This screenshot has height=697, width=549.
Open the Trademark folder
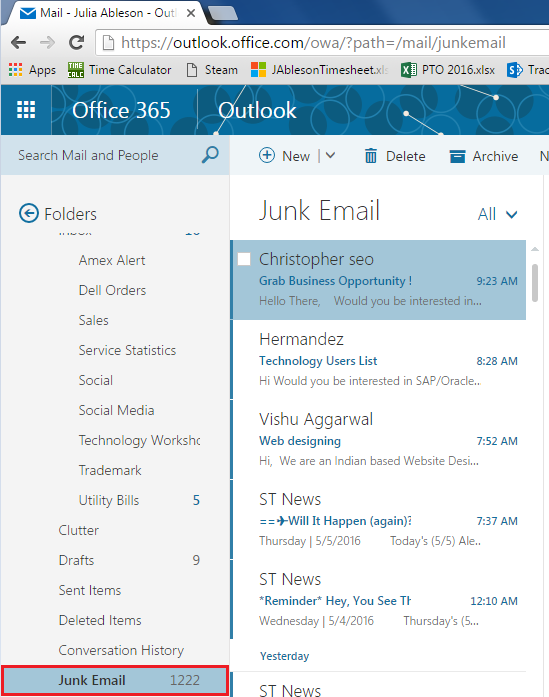[x=110, y=470]
